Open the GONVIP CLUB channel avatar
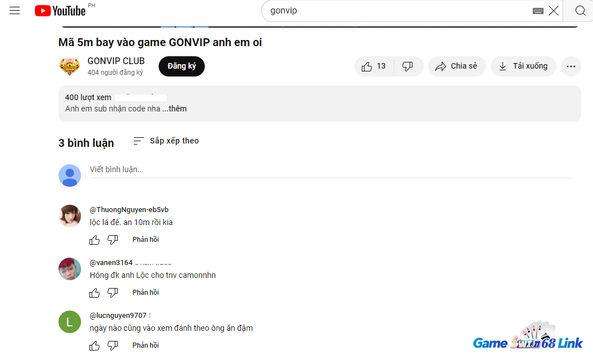Image resolution: width=593 pixels, height=364 pixels. click(x=70, y=66)
